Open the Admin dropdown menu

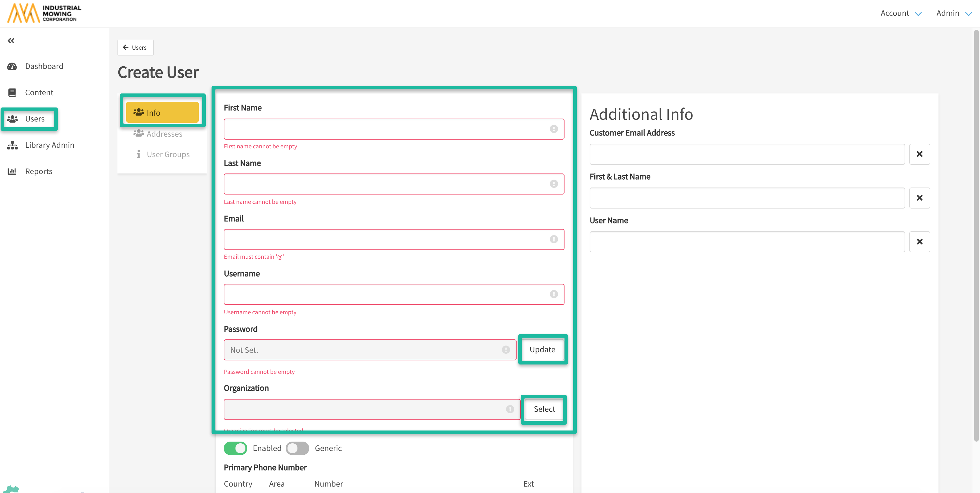[954, 13]
